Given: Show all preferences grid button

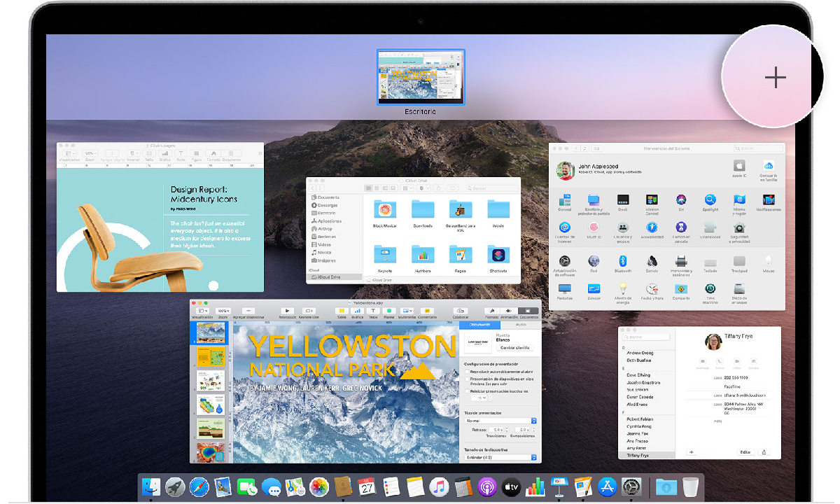Looking at the screenshot, I should pos(597,148).
